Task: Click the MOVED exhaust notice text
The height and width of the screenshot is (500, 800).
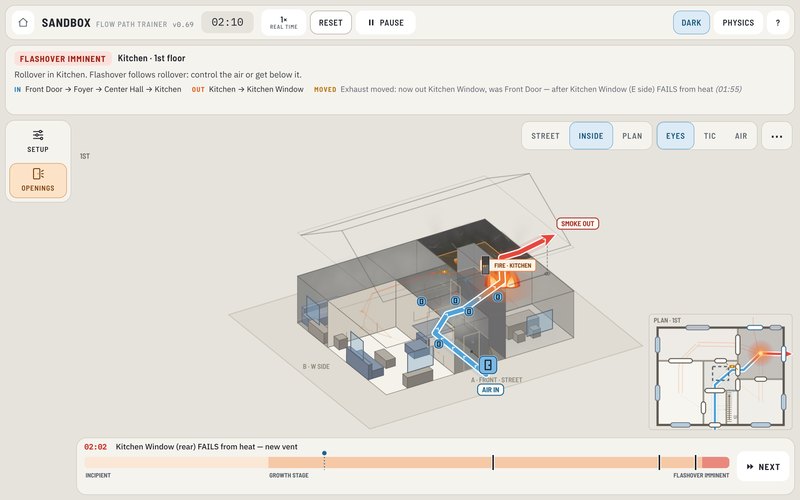Action: [541, 89]
